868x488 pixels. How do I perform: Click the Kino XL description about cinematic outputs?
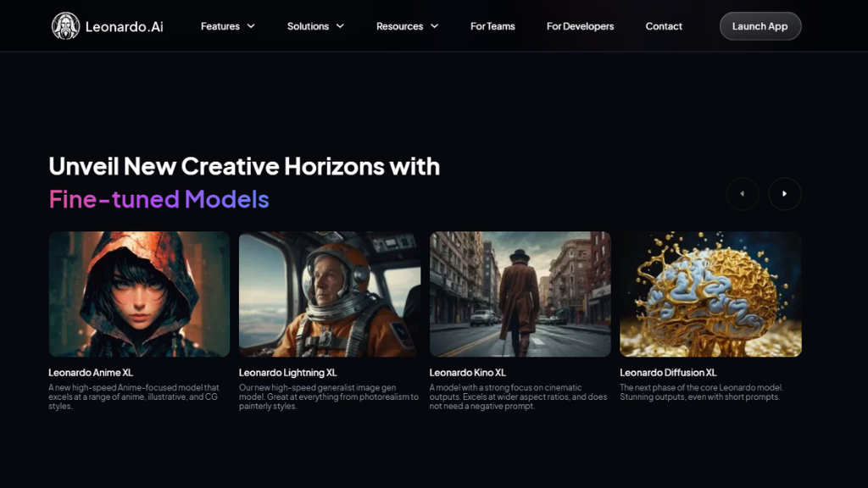click(518, 396)
